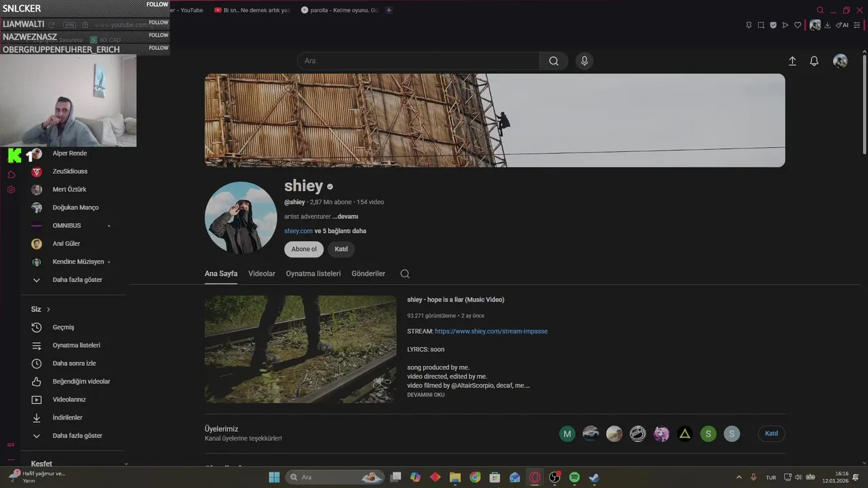Expand description with ...devamı

[x=345, y=217]
